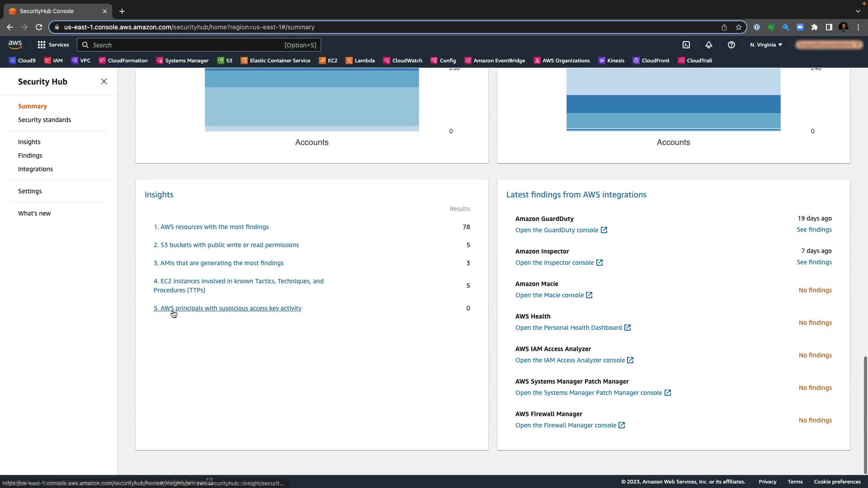The image size is (868, 488).
Task: Open AWS CloudShell icon in top bar
Action: [x=686, y=45]
